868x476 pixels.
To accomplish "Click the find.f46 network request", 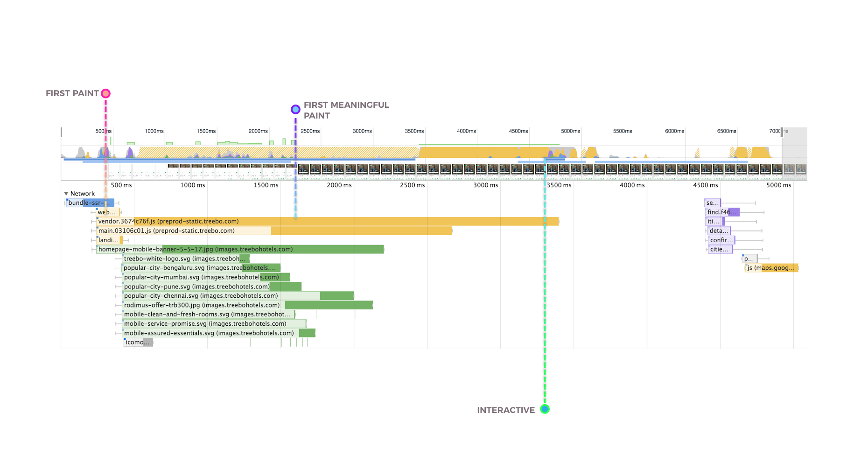I will coord(722,212).
